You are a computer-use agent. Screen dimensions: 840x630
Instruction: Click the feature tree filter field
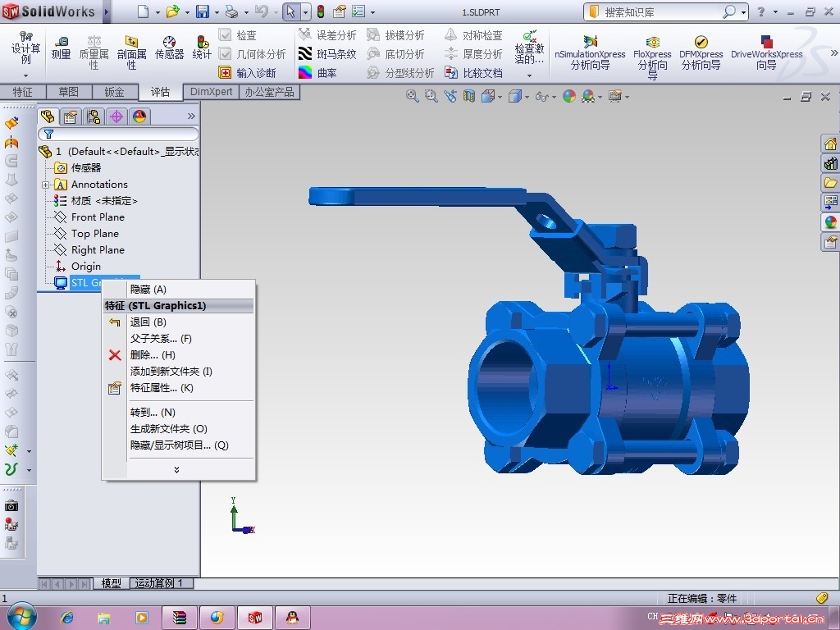point(118,134)
